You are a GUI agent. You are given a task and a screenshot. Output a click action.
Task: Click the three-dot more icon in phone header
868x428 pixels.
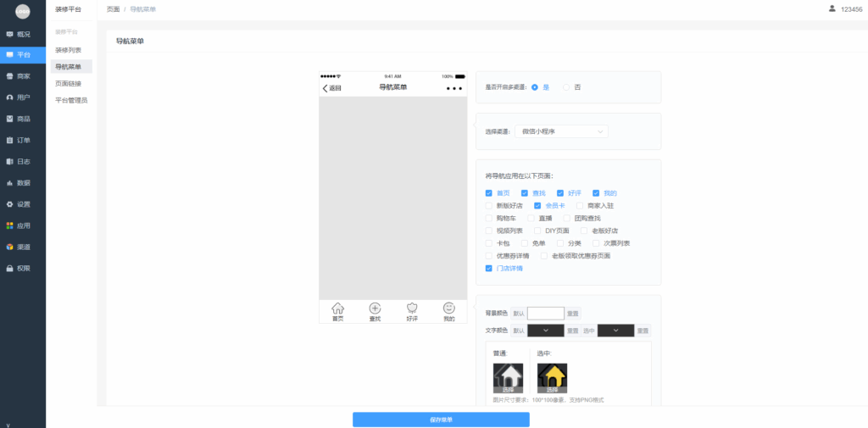coord(454,88)
